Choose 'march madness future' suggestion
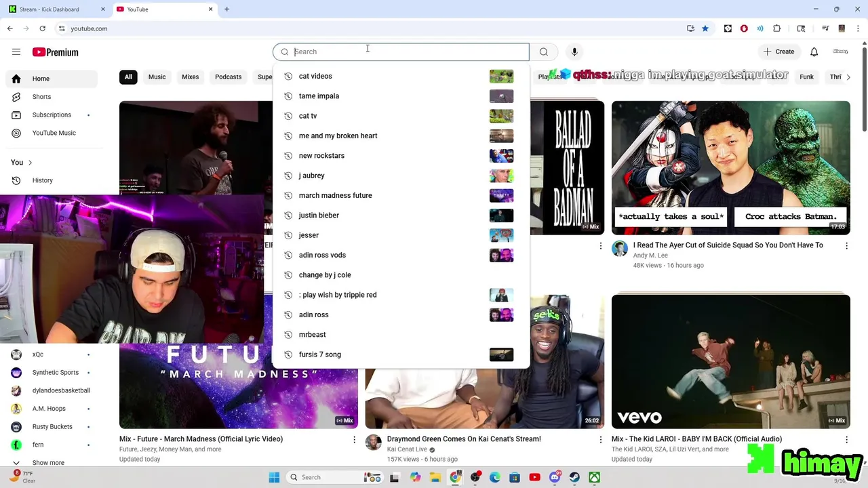868x488 pixels. [400, 195]
